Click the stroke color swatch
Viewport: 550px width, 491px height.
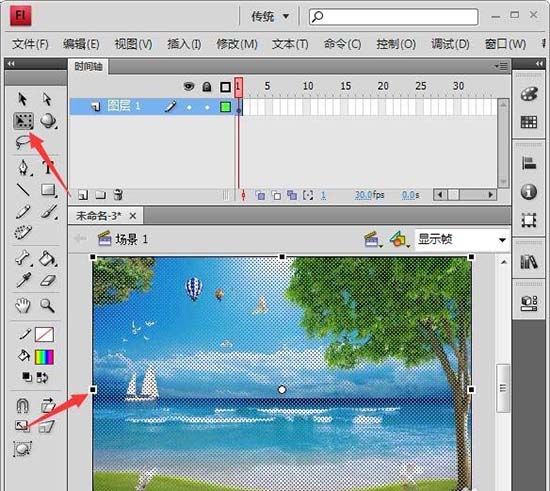[x=44, y=335]
